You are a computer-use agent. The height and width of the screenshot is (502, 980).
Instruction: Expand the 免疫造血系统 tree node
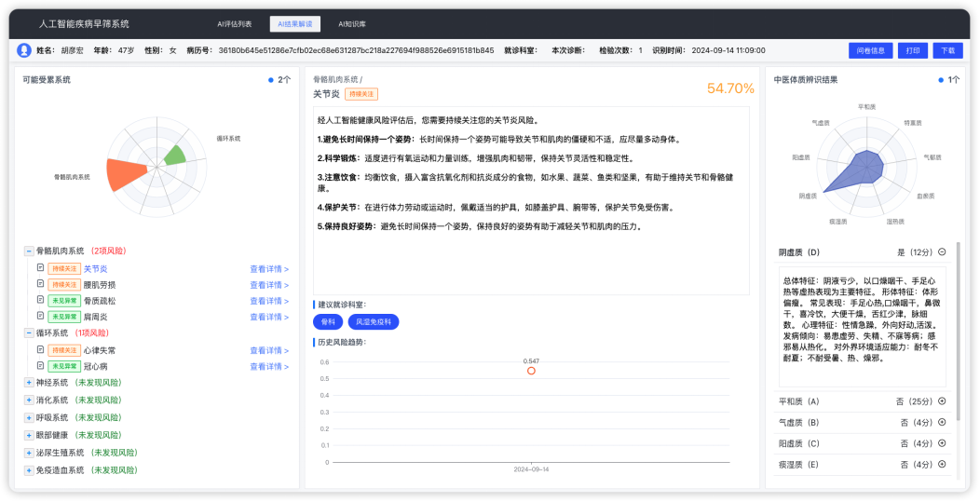pyautogui.click(x=29, y=469)
